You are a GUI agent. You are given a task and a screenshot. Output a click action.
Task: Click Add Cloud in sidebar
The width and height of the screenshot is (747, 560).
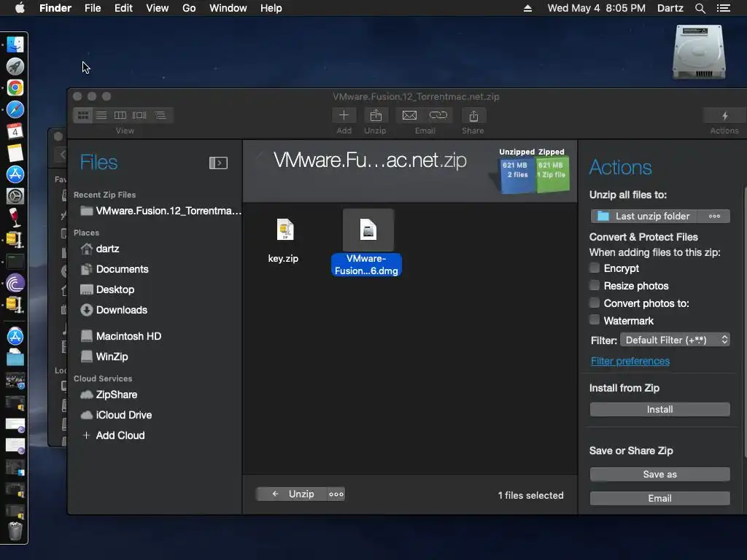click(113, 436)
